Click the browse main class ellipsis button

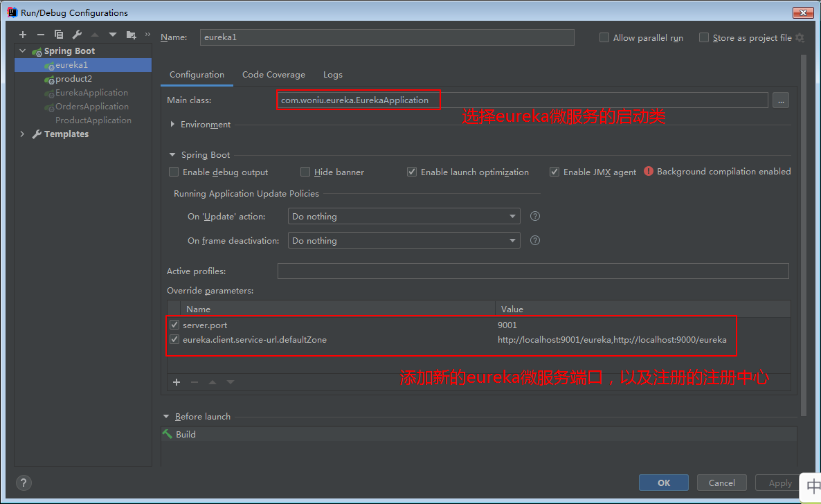click(x=781, y=100)
